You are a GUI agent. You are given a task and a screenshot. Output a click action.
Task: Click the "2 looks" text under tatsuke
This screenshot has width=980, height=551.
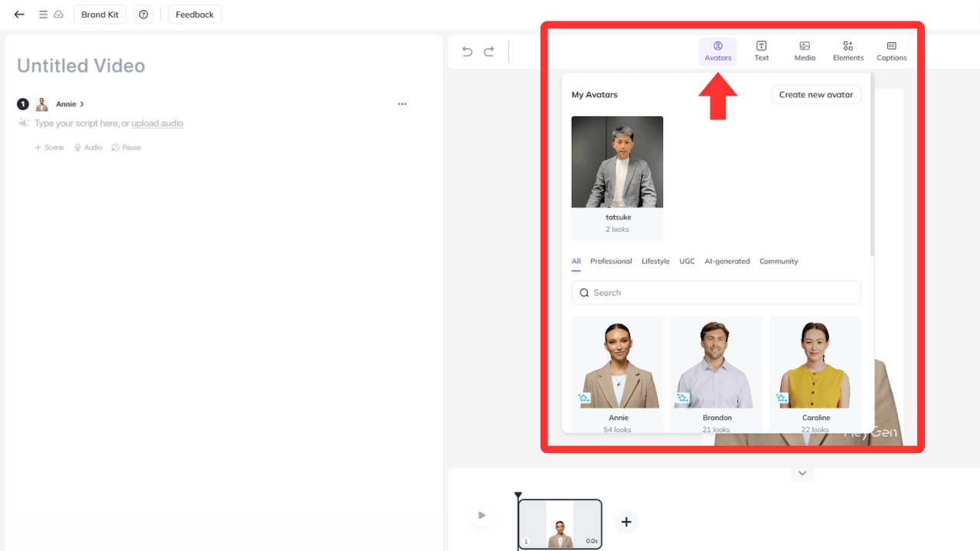coord(617,230)
